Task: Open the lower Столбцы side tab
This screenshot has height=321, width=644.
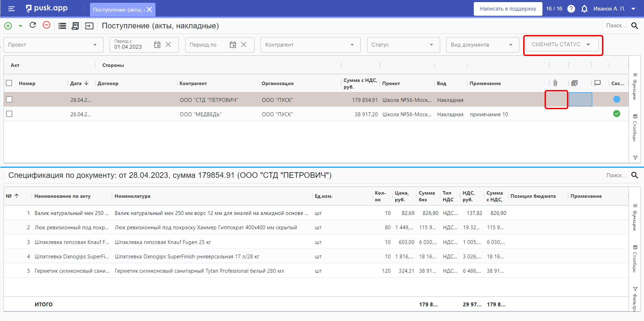Action: tap(635, 259)
